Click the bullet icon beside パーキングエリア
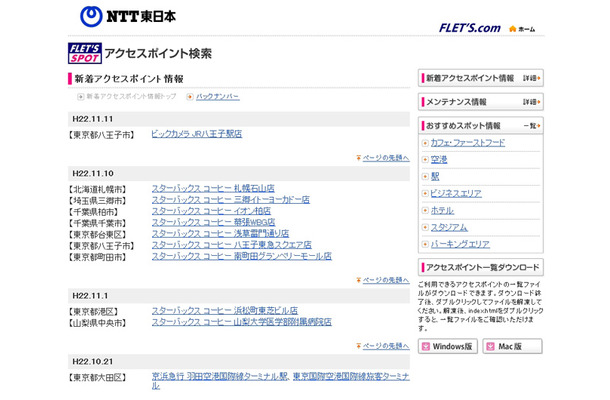610x400 pixels. click(425, 244)
